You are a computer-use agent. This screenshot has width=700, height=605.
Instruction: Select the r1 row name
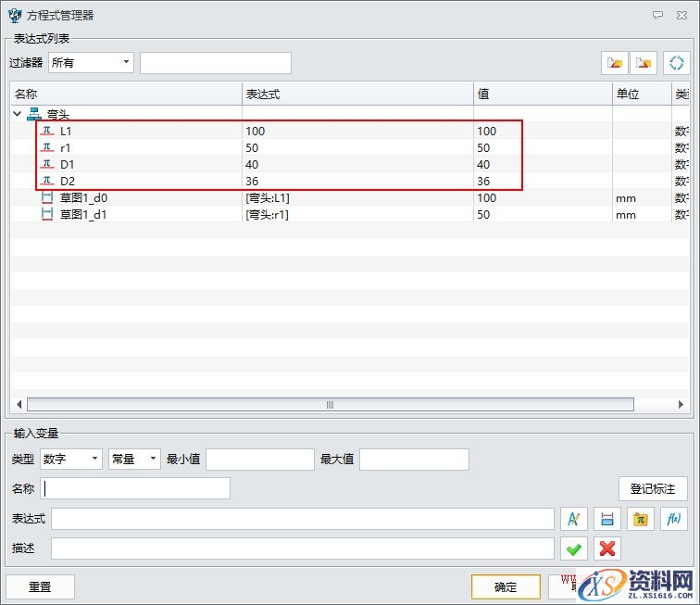point(65,147)
